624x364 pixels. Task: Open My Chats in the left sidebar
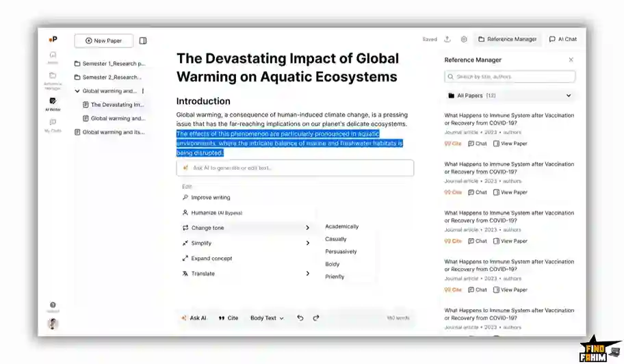[53, 125]
